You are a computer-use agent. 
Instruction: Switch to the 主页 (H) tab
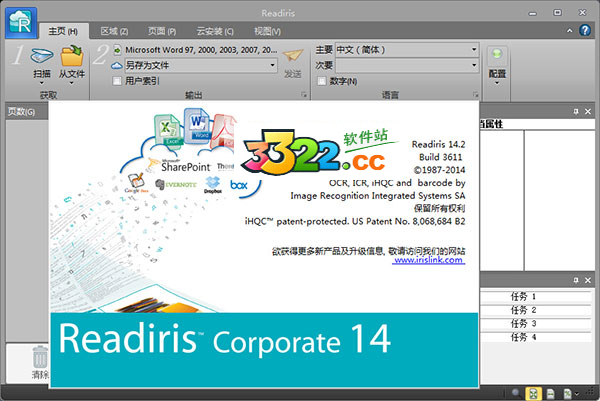64,31
